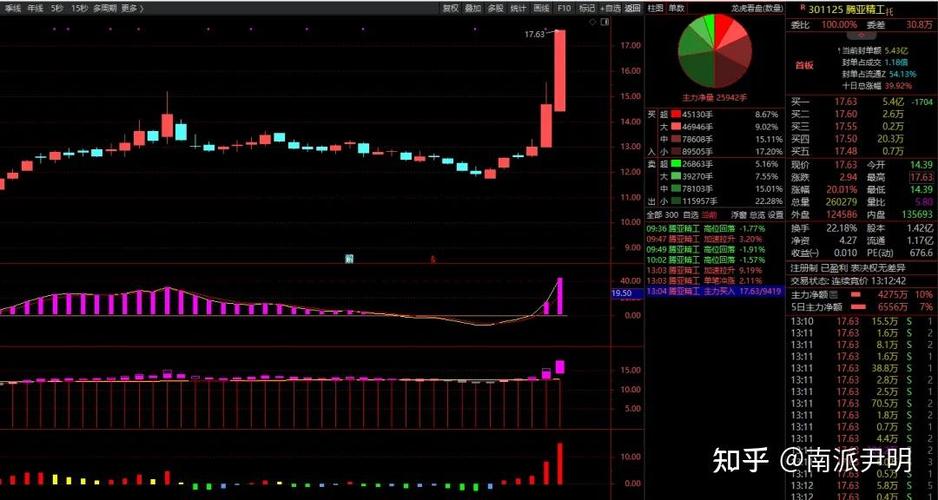938x500 pixels.
Task: Select the 当前 alerts filter
Action: [709, 215]
